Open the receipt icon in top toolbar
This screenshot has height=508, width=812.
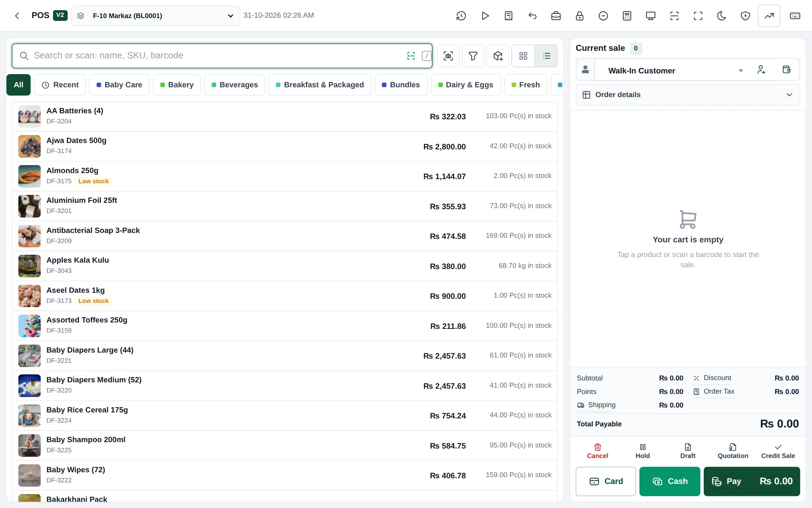point(509,16)
